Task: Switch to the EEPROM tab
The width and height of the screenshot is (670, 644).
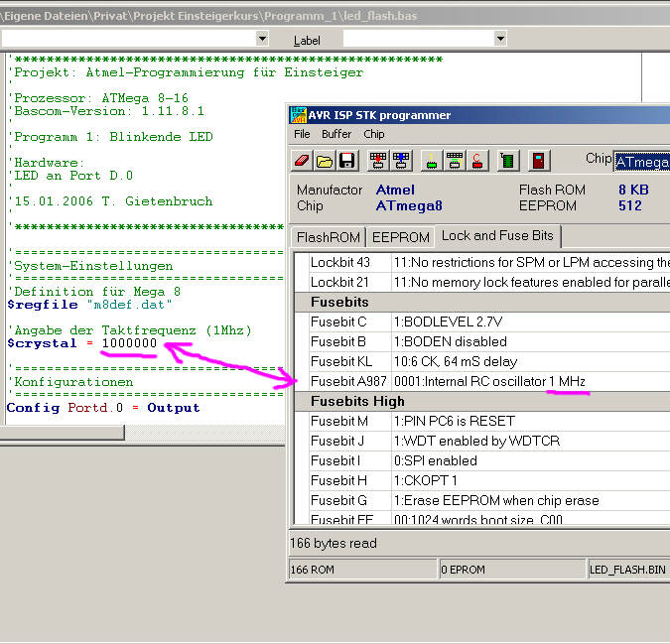Action: tap(400, 237)
